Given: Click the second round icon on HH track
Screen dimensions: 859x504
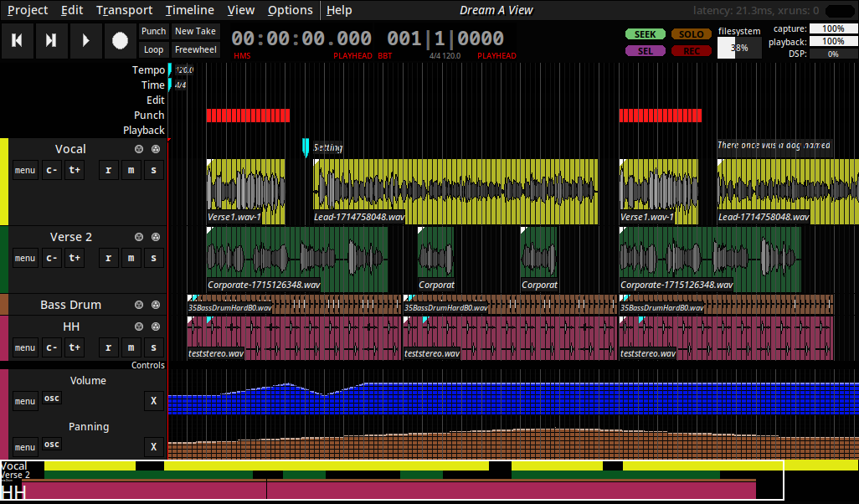Looking at the screenshot, I should click(156, 327).
